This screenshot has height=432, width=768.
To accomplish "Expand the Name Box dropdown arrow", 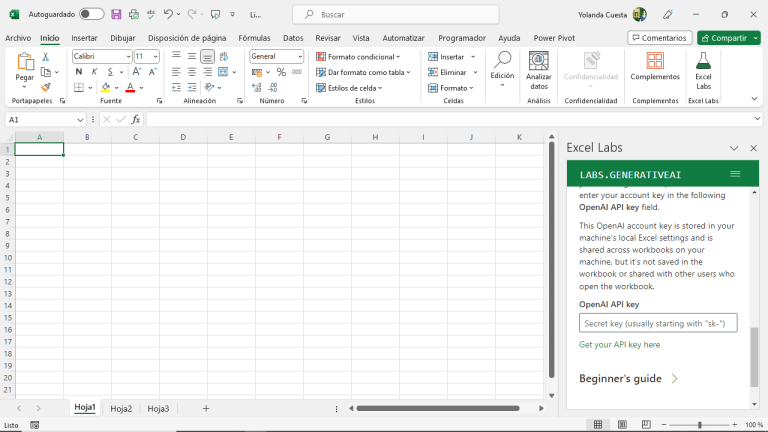I will click(x=80, y=120).
